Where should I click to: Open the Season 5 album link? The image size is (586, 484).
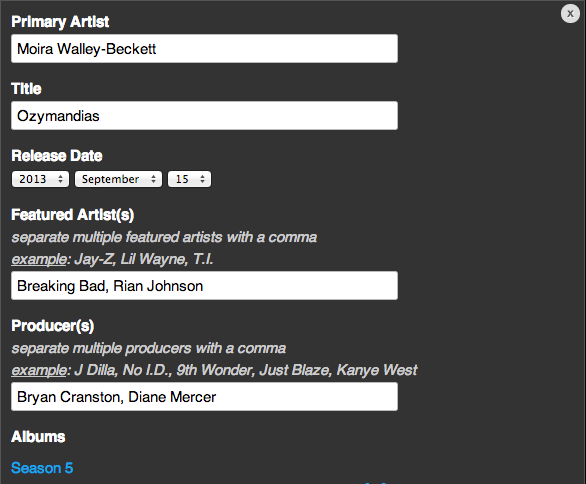pos(42,468)
